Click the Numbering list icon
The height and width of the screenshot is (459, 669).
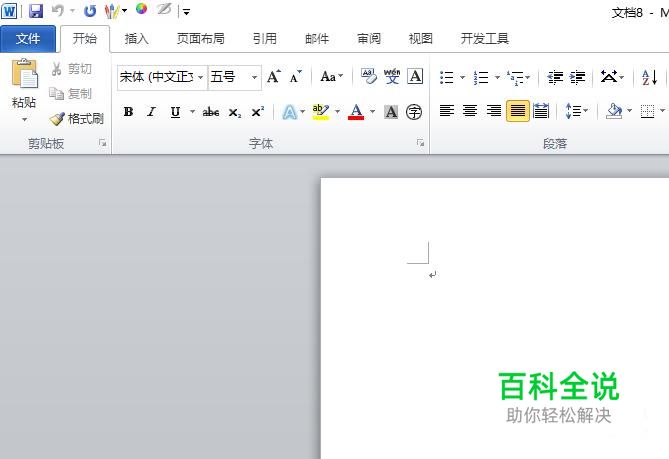pyautogui.click(x=481, y=78)
